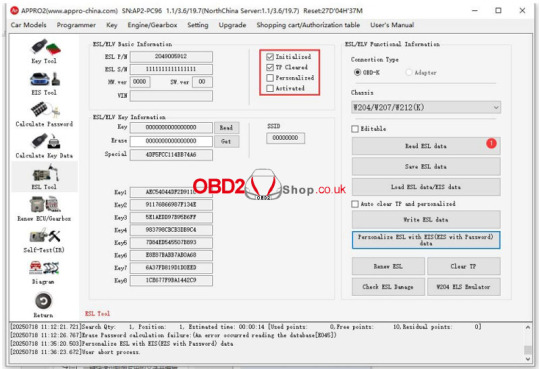Enable the Editable checkbox

click(x=355, y=129)
